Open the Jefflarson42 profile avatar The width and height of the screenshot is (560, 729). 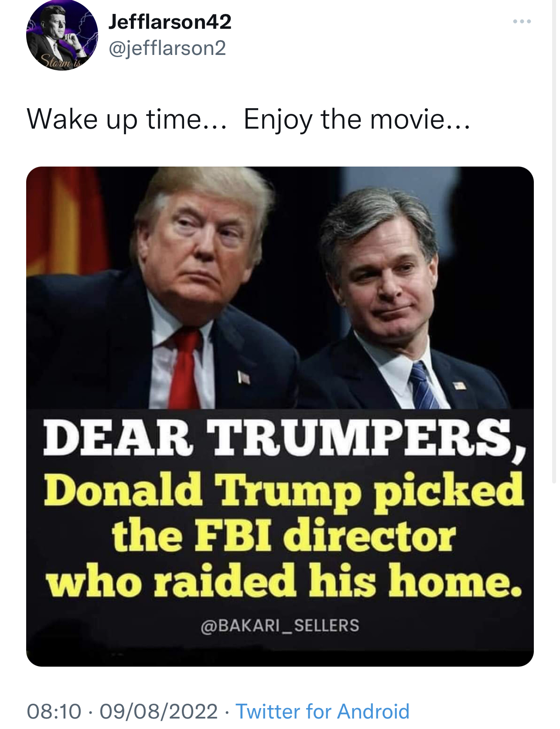(x=62, y=35)
